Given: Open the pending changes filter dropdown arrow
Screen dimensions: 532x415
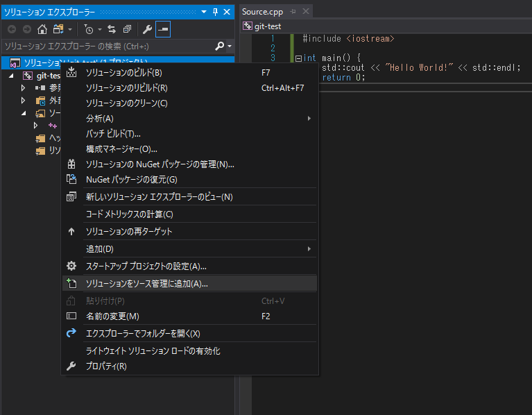Looking at the screenshot, I should coord(100,30).
